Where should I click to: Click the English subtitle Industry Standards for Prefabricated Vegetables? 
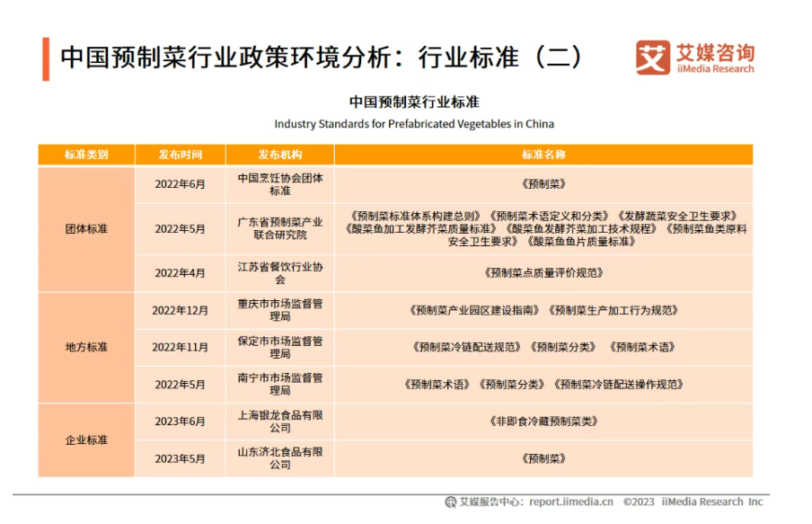(x=414, y=124)
